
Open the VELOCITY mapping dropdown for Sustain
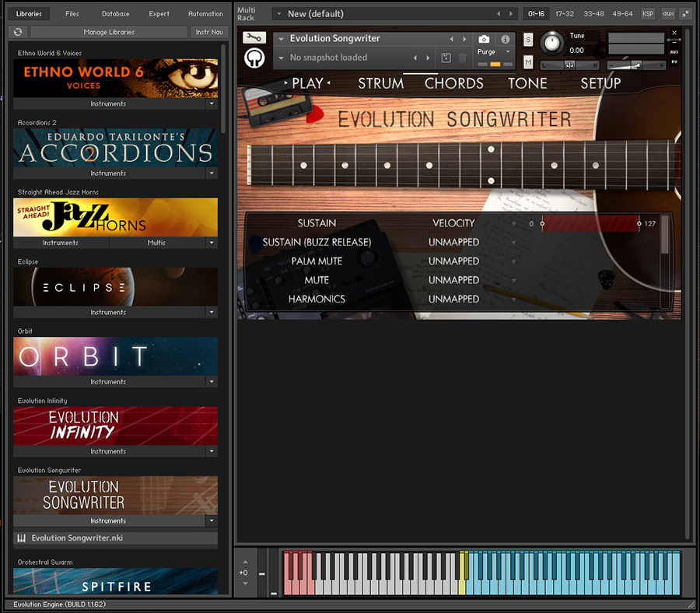point(514,224)
